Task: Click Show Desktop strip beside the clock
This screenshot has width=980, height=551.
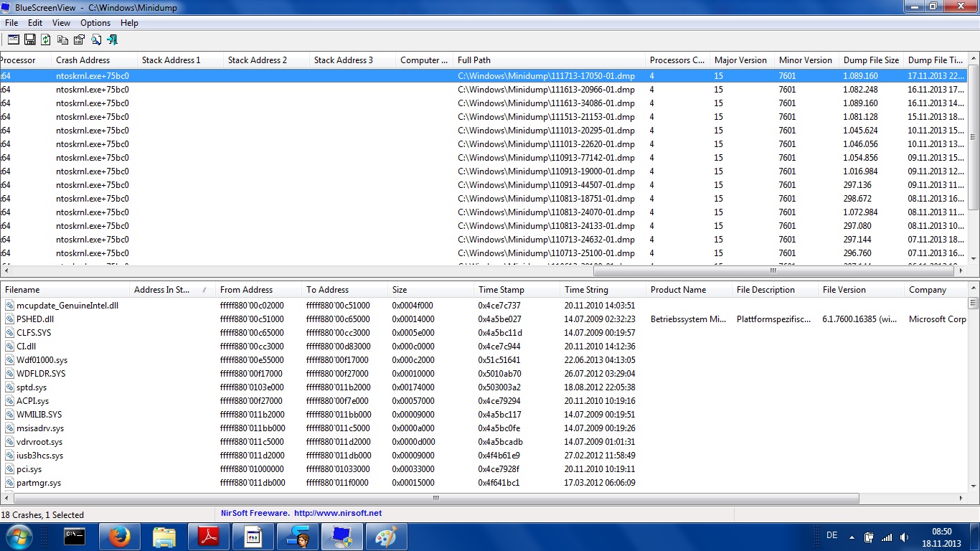Action: coord(974,537)
